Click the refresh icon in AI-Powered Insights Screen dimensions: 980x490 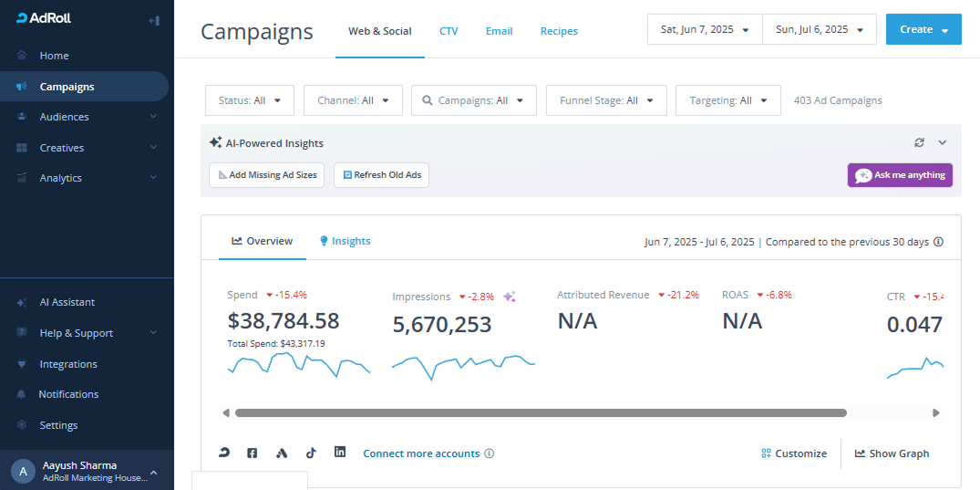point(919,142)
